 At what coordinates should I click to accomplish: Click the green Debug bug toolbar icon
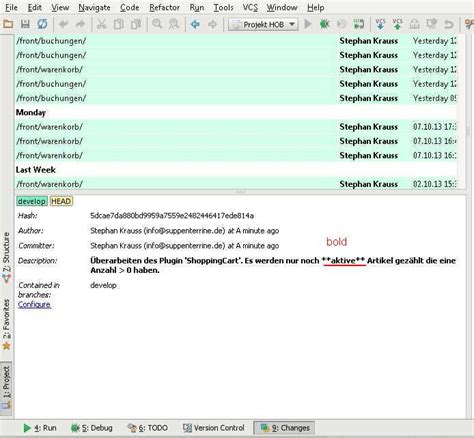[x=324, y=24]
